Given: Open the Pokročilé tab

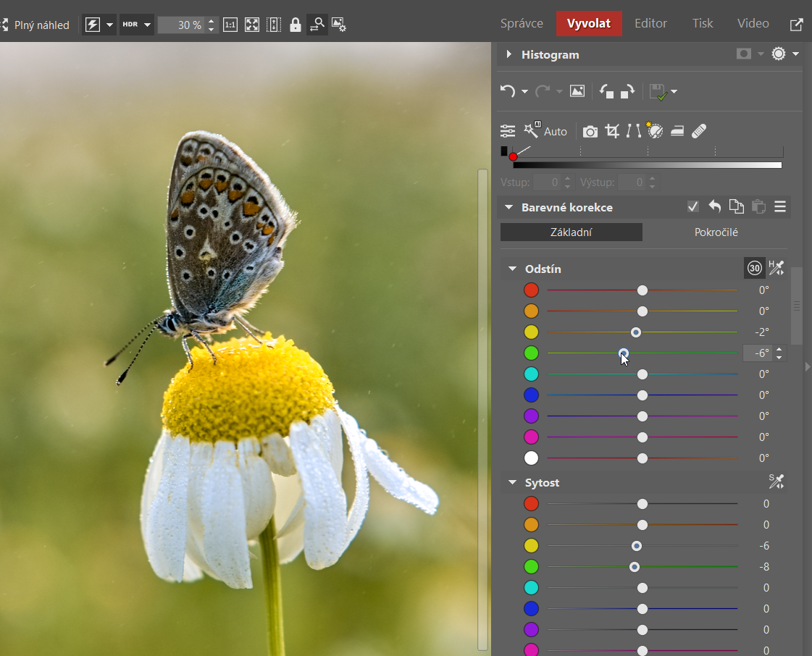Looking at the screenshot, I should [x=716, y=232].
